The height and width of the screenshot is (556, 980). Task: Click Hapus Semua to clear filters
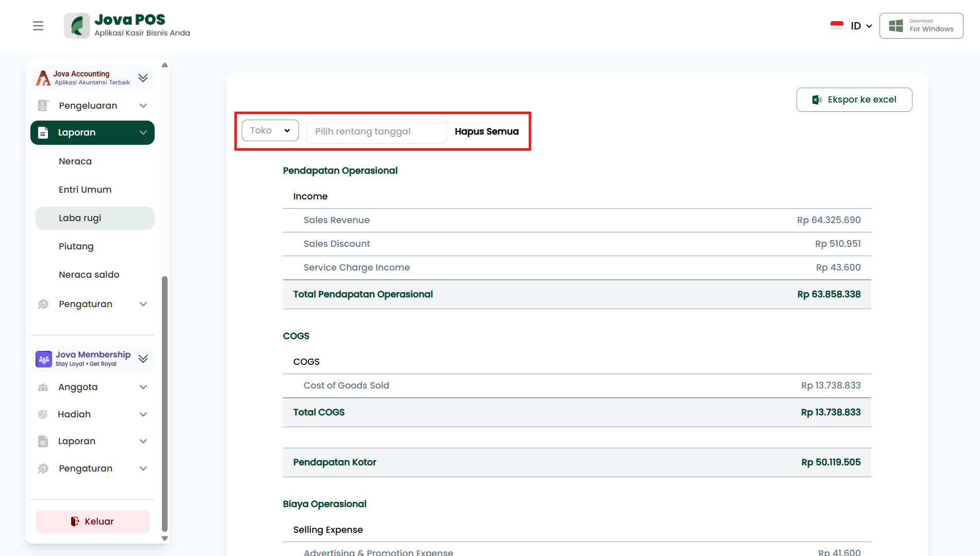(487, 131)
